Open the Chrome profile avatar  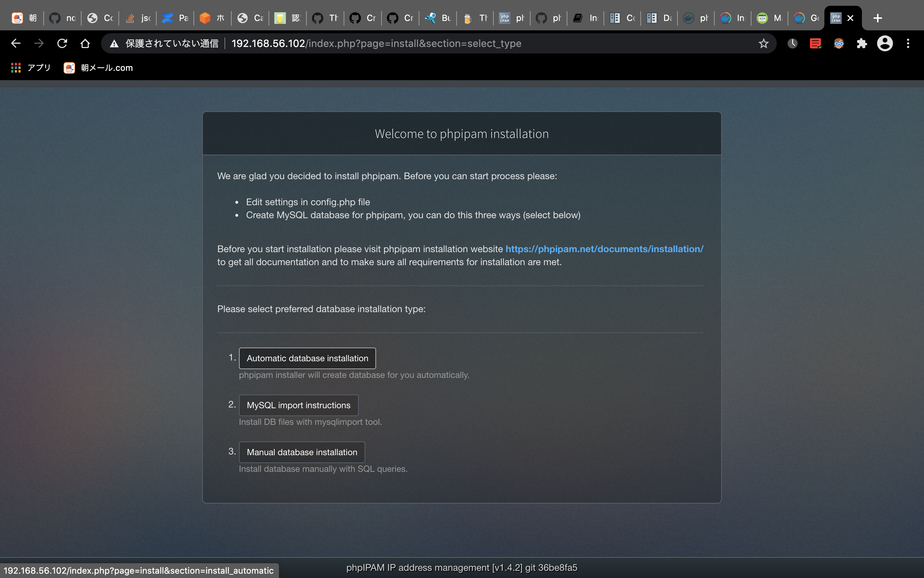(x=885, y=43)
